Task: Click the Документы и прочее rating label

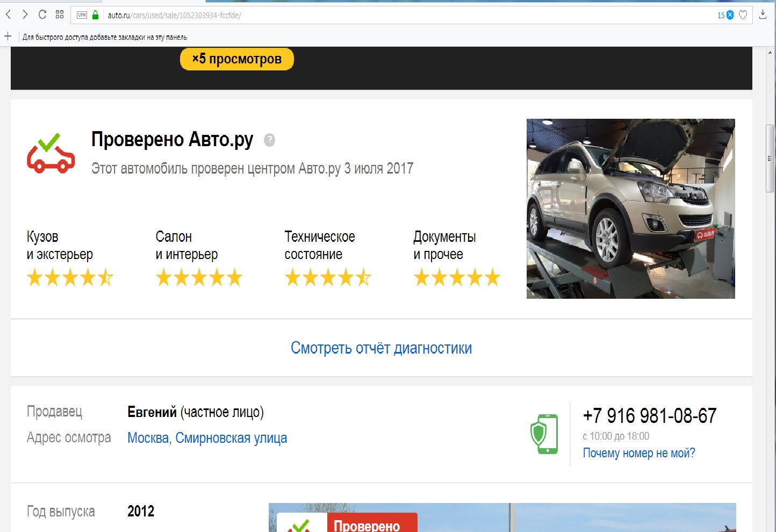Action: [444, 246]
